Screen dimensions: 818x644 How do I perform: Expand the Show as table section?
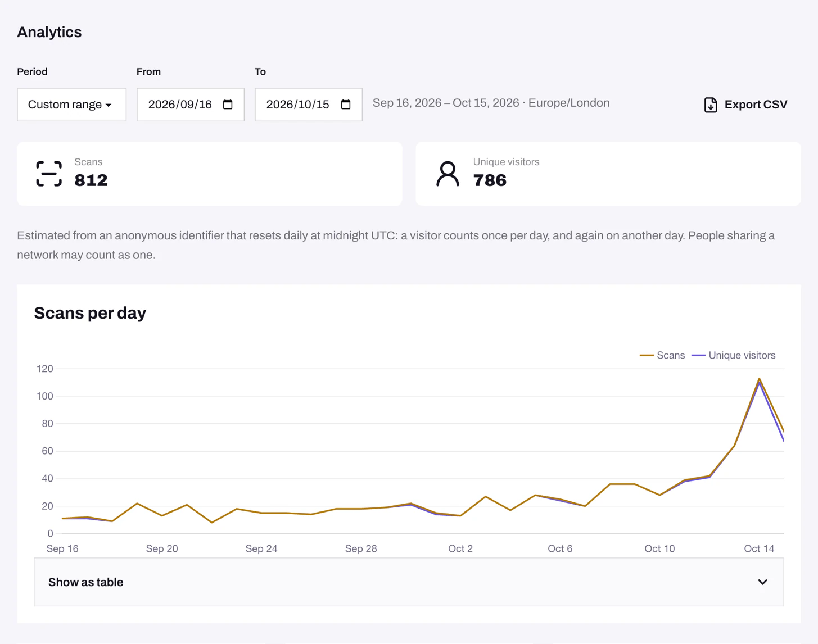[x=409, y=582]
